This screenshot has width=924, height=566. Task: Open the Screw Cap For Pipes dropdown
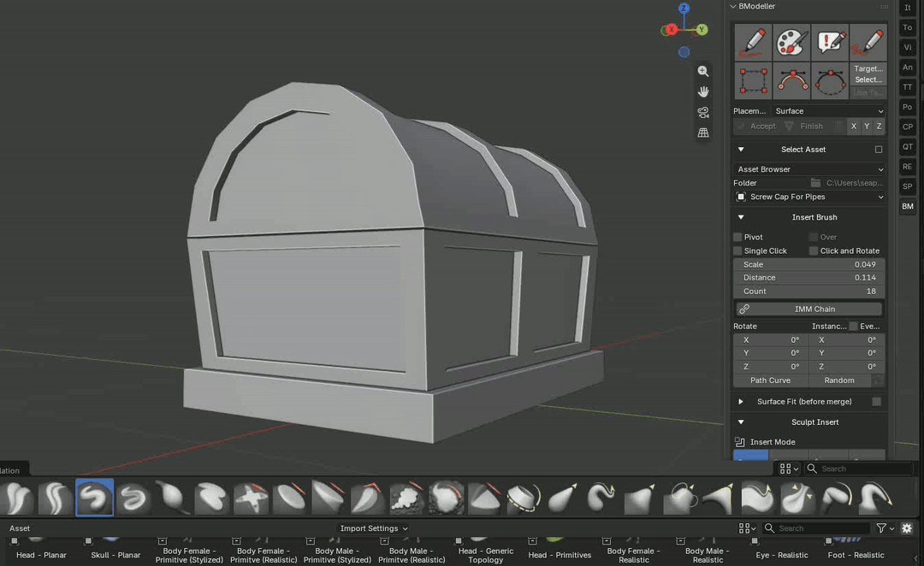809,197
